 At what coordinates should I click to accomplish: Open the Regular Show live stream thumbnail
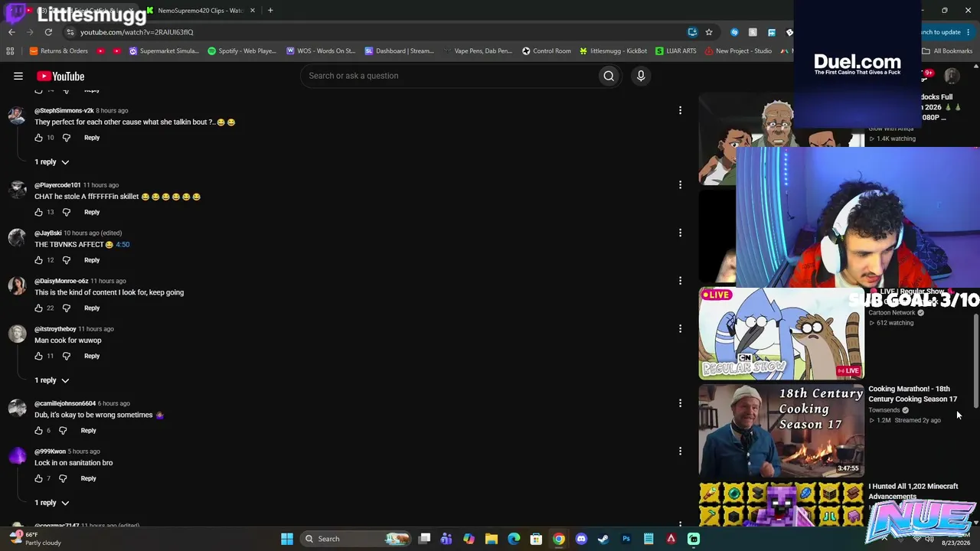(781, 334)
